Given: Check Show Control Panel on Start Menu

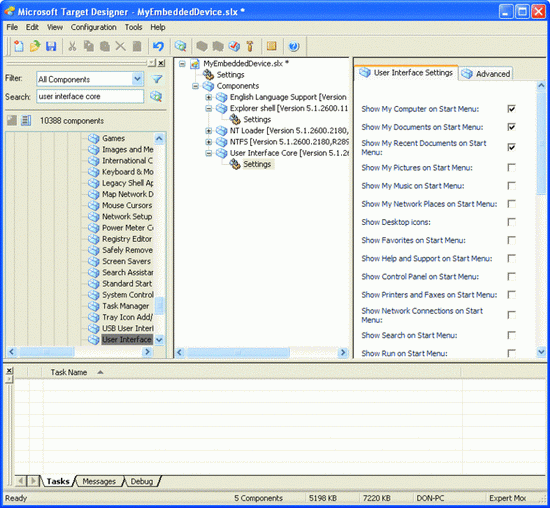Looking at the screenshot, I should pos(511,277).
